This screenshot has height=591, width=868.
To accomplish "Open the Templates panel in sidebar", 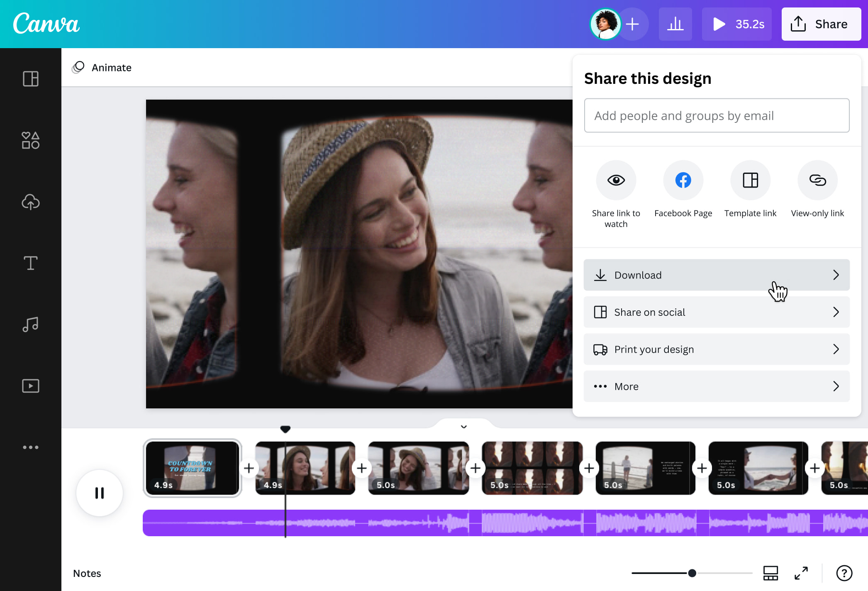I will (30, 78).
